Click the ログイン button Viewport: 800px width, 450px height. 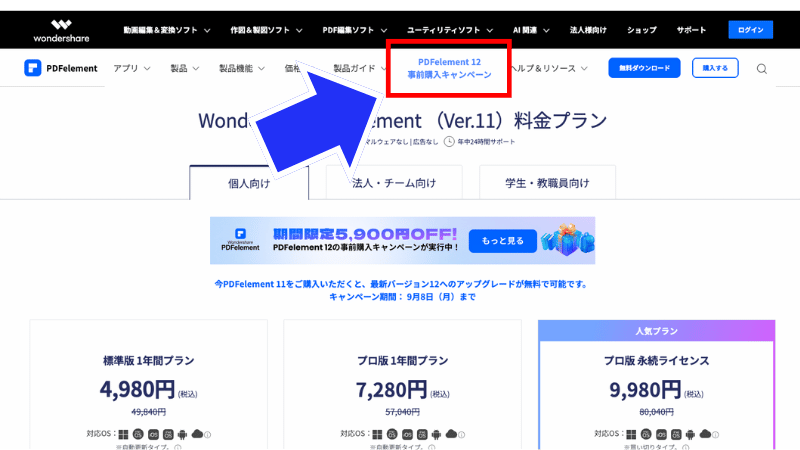tap(751, 30)
